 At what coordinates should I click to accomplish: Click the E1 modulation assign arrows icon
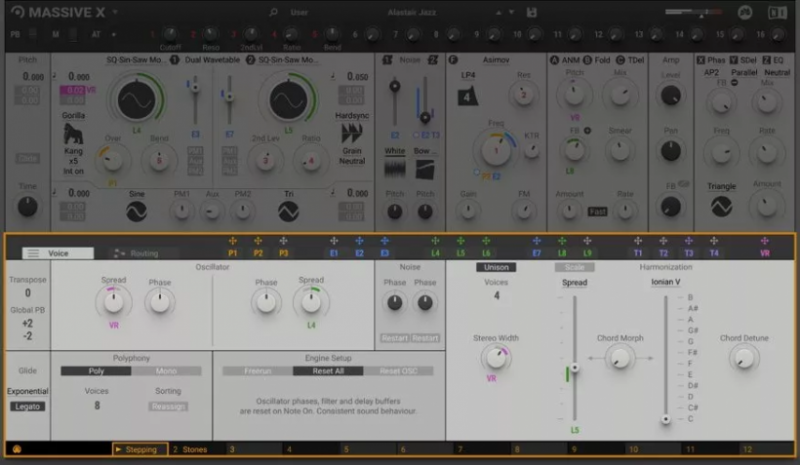(x=334, y=241)
